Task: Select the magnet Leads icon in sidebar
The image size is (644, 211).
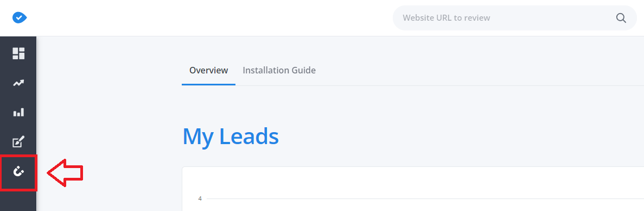Action: [x=18, y=171]
